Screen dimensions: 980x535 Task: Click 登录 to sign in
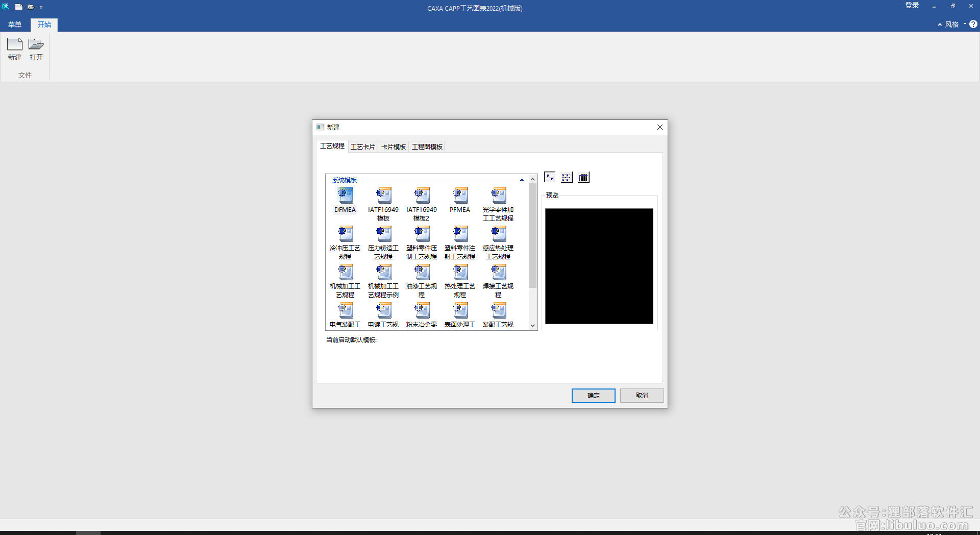click(912, 6)
